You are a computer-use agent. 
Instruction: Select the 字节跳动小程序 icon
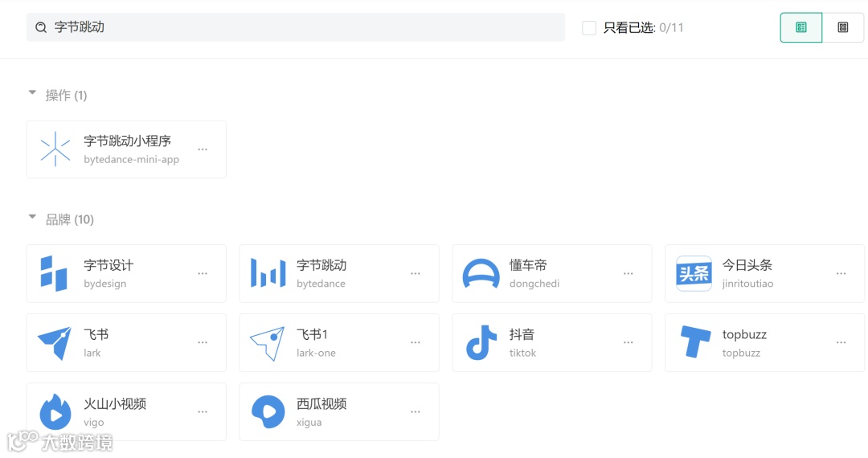[x=55, y=149]
